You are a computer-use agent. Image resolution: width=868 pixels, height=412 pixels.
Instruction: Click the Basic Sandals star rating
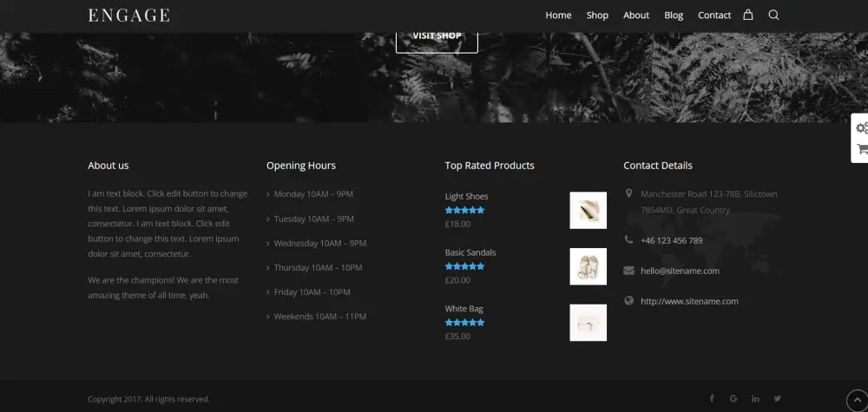pyautogui.click(x=464, y=266)
